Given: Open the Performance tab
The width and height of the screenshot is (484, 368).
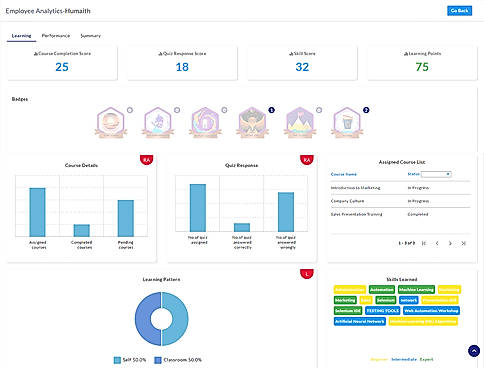Looking at the screenshot, I should [x=56, y=36].
